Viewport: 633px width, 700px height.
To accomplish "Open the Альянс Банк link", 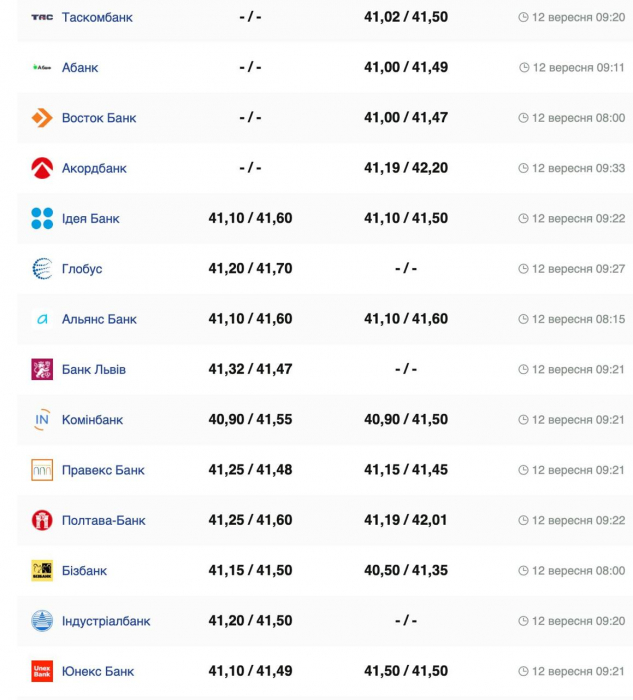I will coord(99,319).
